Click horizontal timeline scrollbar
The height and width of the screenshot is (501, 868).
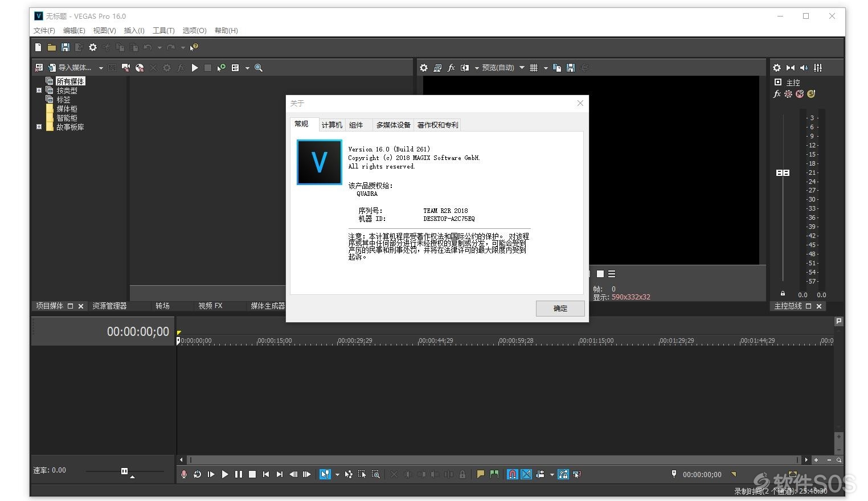[493, 459]
